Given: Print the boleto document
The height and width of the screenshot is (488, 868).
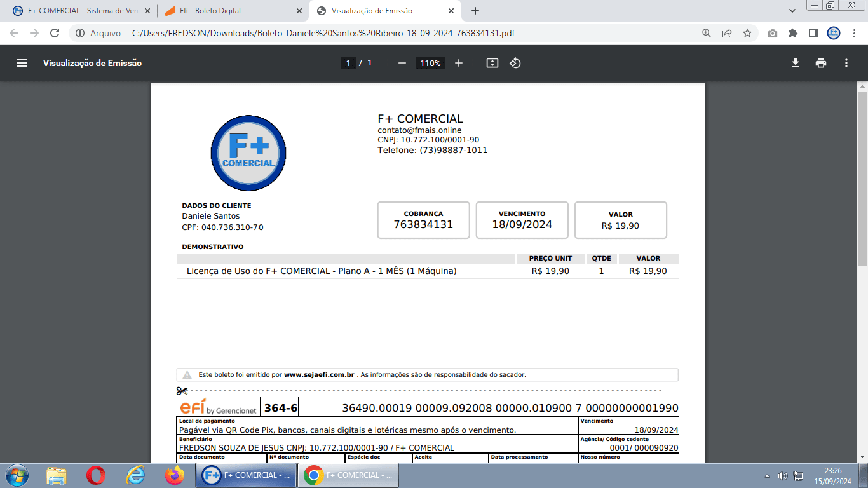Looking at the screenshot, I should (x=821, y=63).
